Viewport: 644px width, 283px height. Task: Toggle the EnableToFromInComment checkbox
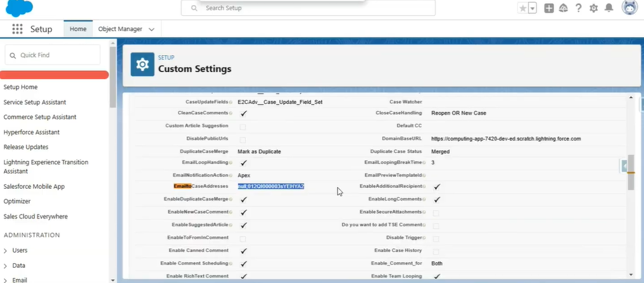(x=243, y=239)
